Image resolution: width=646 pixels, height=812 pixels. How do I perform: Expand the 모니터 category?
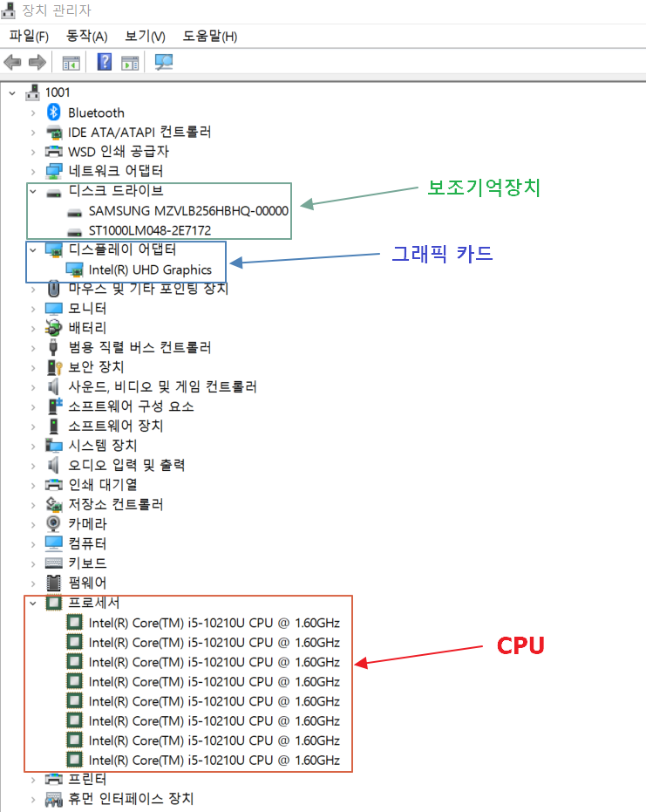[x=33, y=309]
